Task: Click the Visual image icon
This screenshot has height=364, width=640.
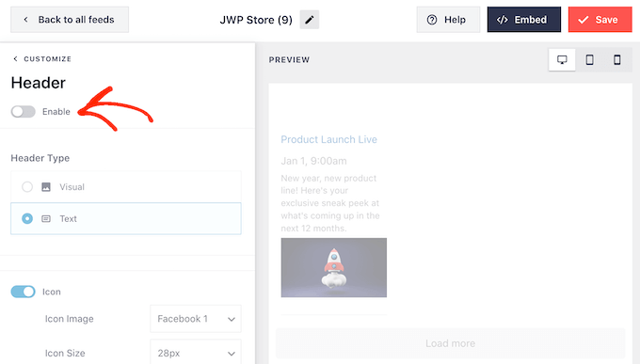Action: [46, 187]
